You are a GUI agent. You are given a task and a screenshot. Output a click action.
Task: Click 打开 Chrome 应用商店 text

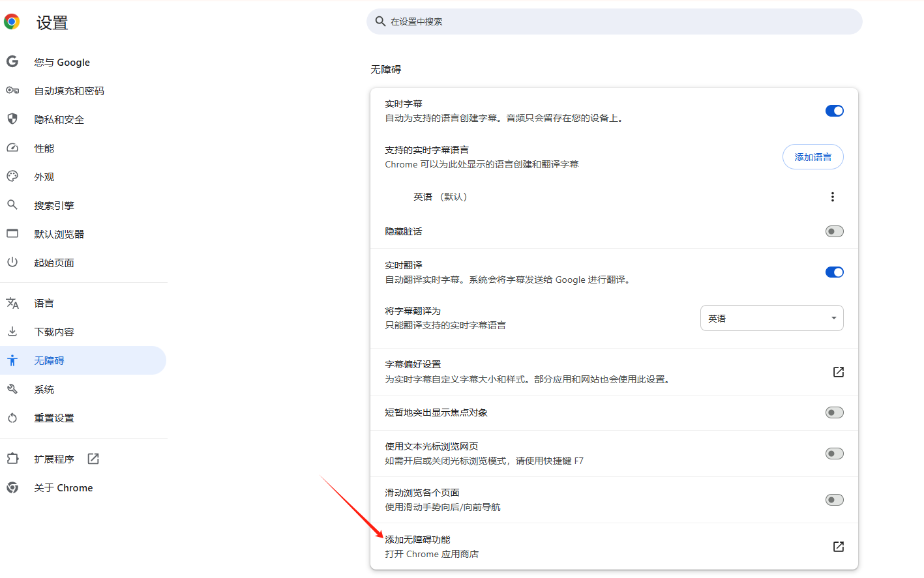(x=432, y=554)
